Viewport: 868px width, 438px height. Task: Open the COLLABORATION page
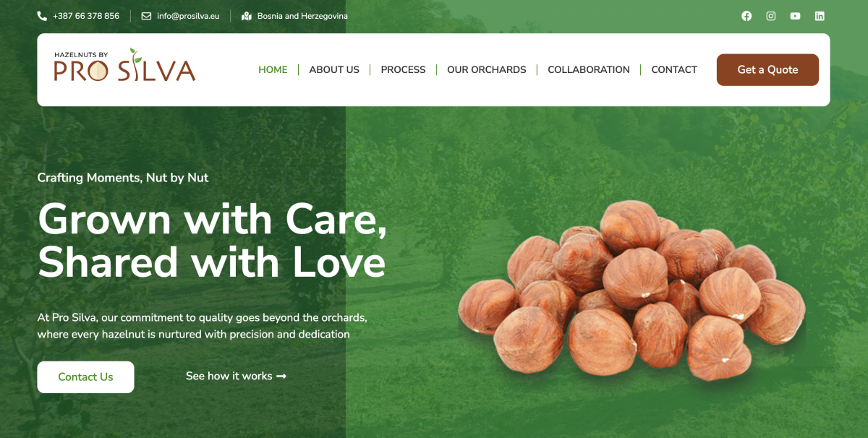pos(589,70)
